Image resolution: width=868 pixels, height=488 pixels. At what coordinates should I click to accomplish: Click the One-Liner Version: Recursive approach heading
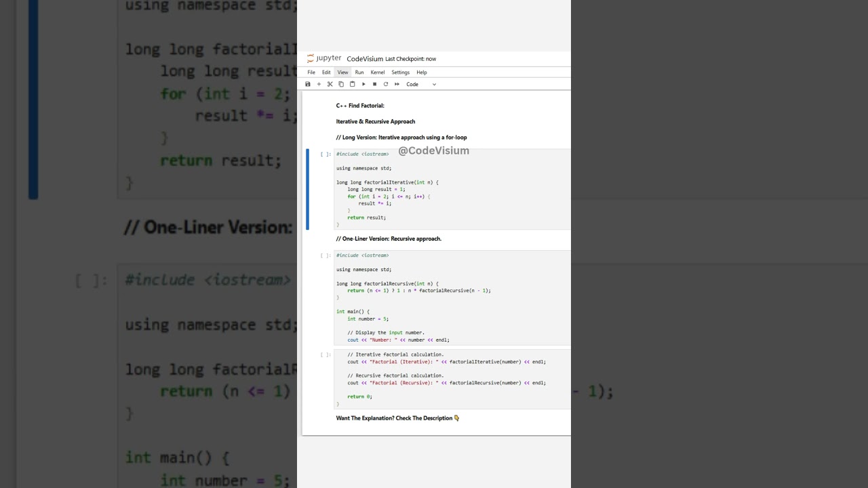pos(389,239)
